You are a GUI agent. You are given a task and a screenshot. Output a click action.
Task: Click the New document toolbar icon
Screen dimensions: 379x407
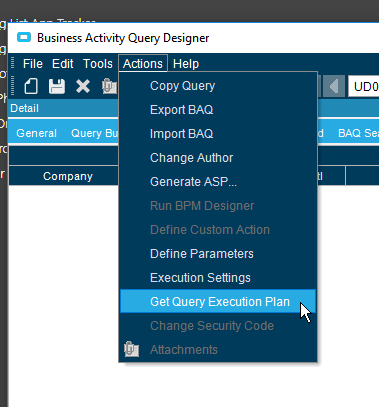point(31,86)
